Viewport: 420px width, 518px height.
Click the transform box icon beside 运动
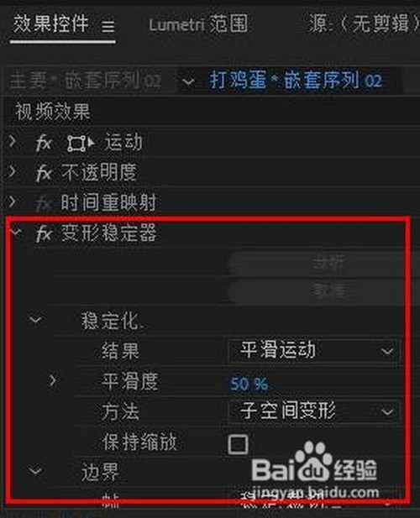point(81,144)
